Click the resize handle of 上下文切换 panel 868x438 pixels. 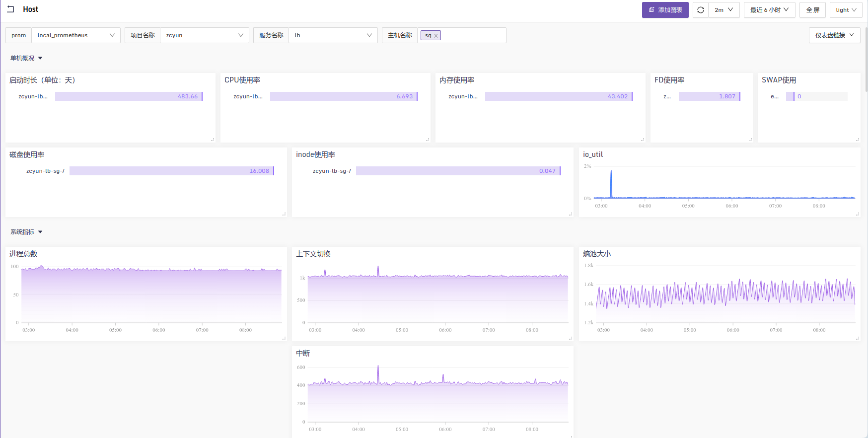[571, 338]
